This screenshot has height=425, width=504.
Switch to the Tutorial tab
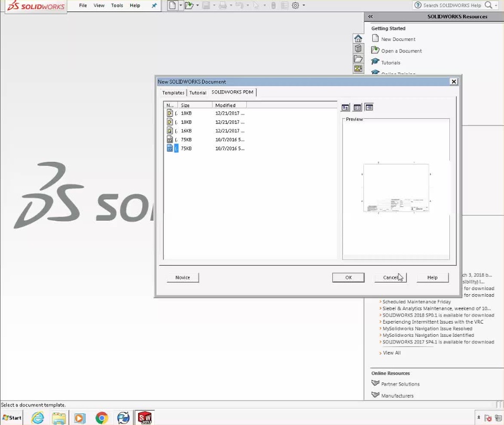198,92
